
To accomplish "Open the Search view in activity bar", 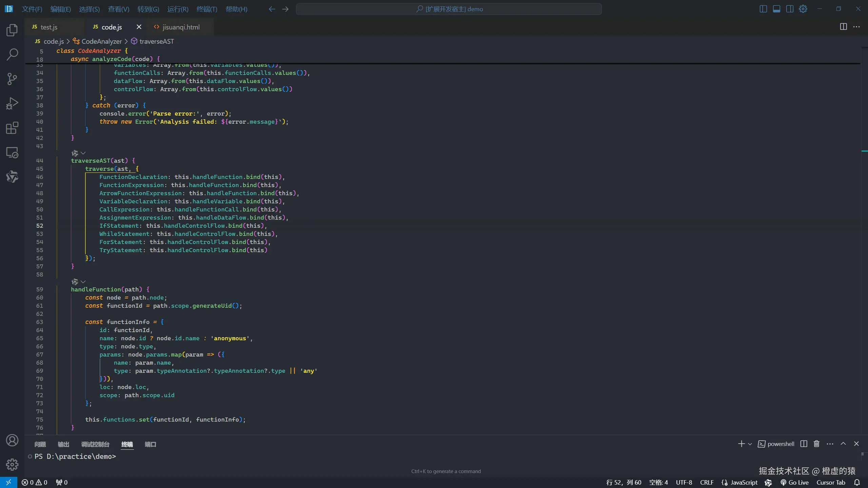I will (12, 54).
